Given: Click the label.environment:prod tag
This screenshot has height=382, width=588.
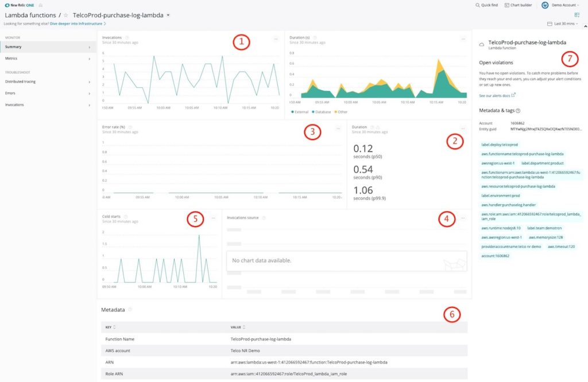Looking at the screenshot, I should (501, 196).
